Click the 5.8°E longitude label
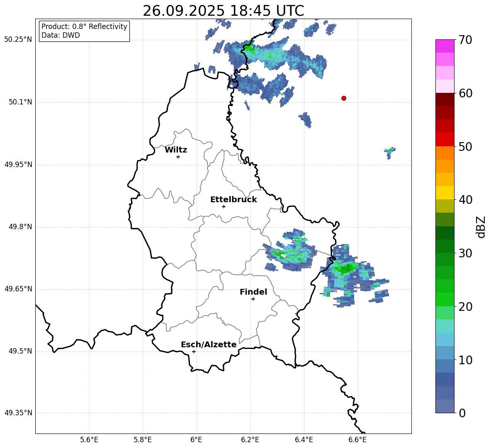 (143, 440)
